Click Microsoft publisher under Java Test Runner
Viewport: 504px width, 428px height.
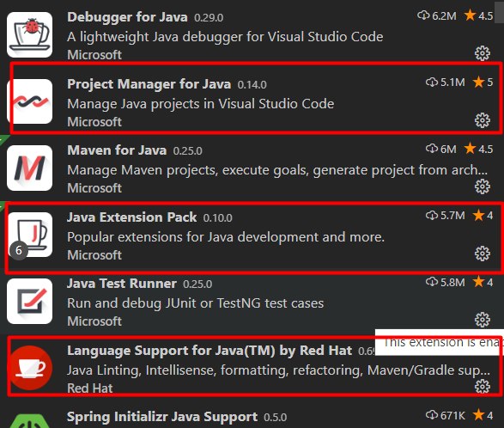pos(94,321)
